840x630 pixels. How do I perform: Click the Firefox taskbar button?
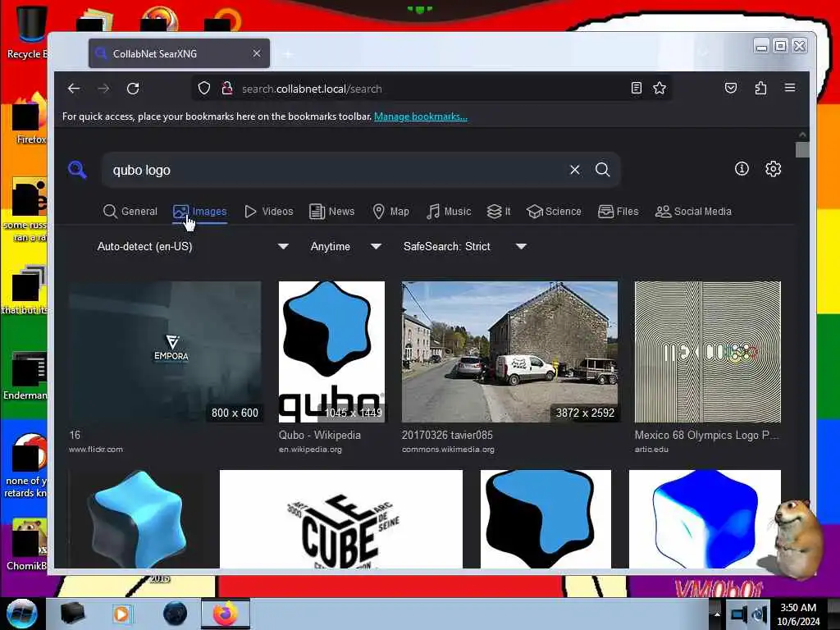tap(226, 614)
